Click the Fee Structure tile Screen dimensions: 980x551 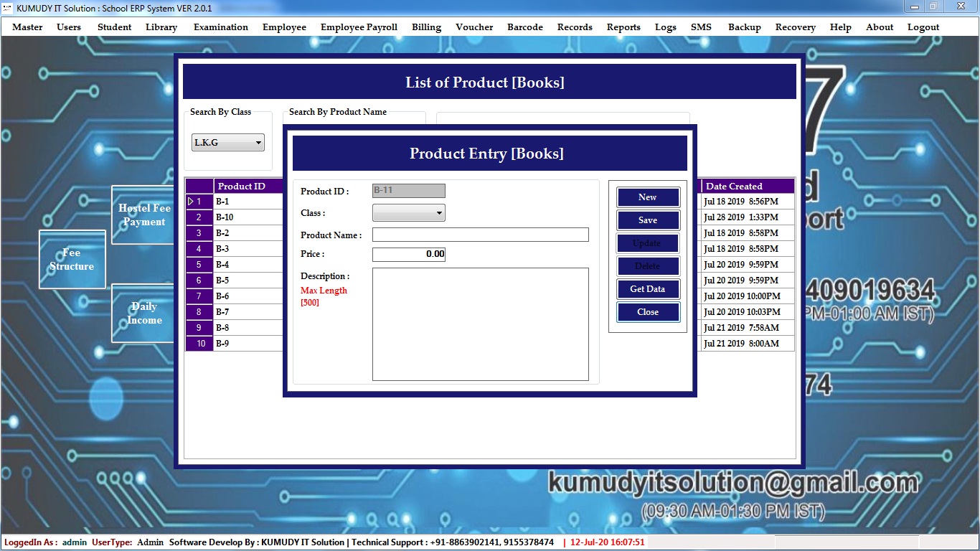[x=72, y=259]
